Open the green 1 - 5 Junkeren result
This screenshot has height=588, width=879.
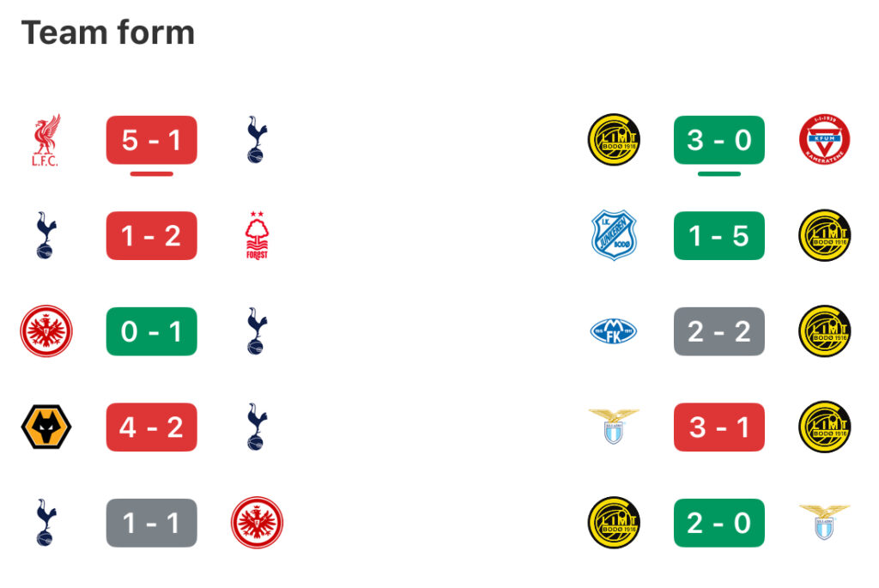pyautogui.click(x=719, y=235)
